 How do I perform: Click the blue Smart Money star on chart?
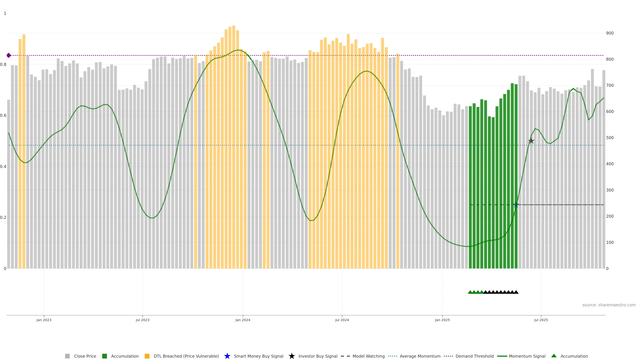(x=516, y=205)
